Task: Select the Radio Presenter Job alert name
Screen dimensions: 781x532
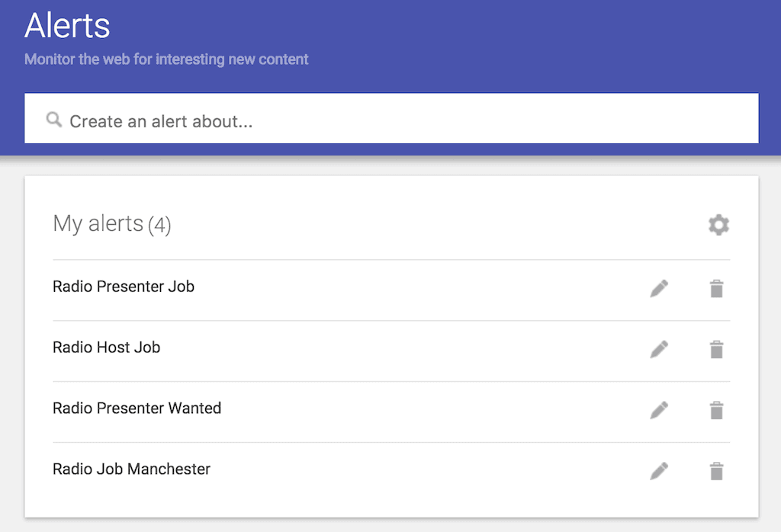Action: coord(124,287)
